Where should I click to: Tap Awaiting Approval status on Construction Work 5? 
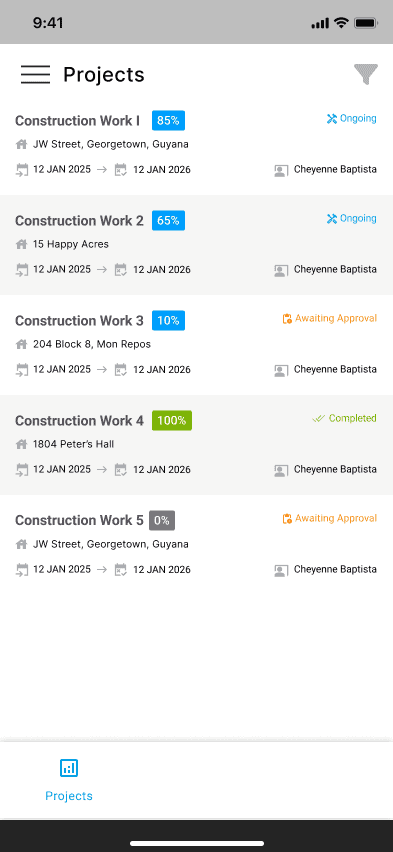tap(329, 518)
